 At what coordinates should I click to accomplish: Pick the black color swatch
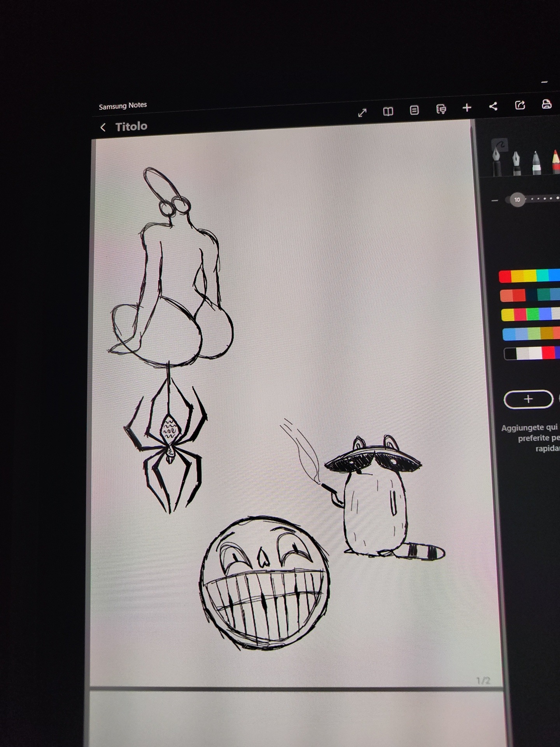pyautogui.click(x=510, y=354)
